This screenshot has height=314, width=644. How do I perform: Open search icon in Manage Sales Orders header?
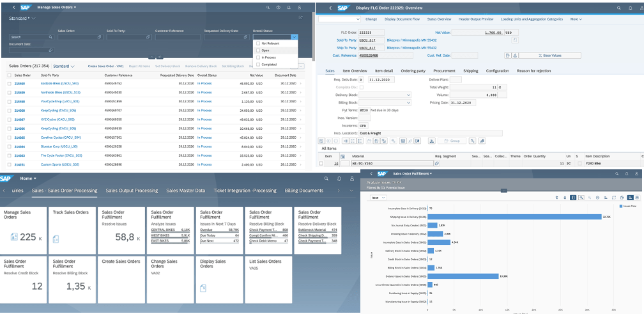(268, 8)
